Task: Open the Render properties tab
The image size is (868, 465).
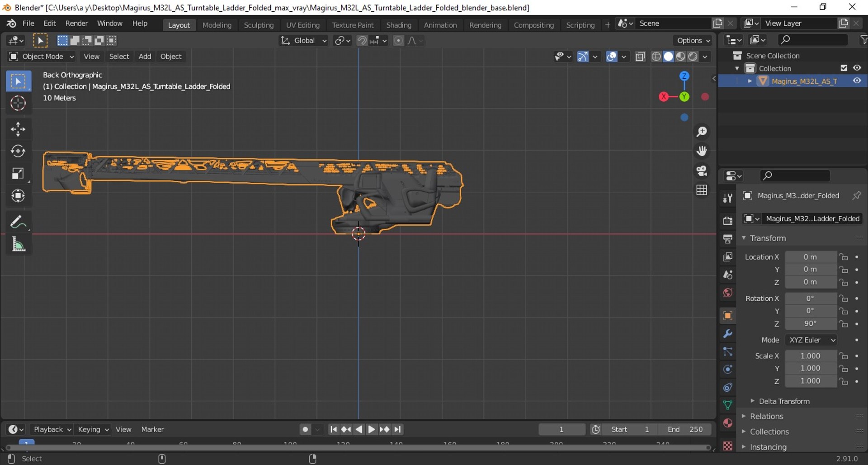Action: pos(727,221)
